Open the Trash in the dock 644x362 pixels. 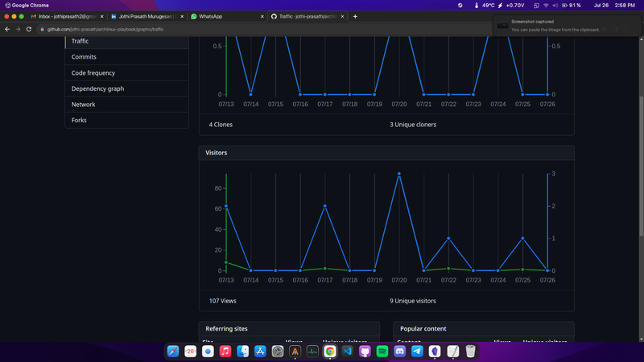point(470,352)
